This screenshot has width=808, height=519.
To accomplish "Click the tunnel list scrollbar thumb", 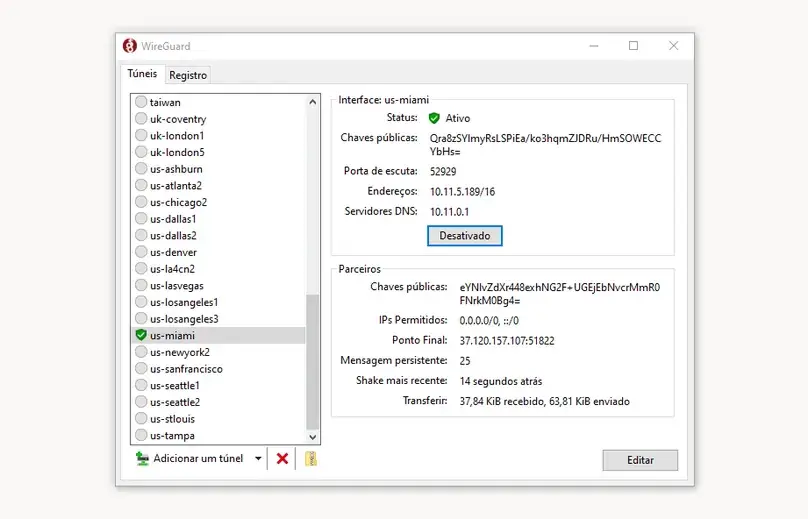I will tap(312, 362).
